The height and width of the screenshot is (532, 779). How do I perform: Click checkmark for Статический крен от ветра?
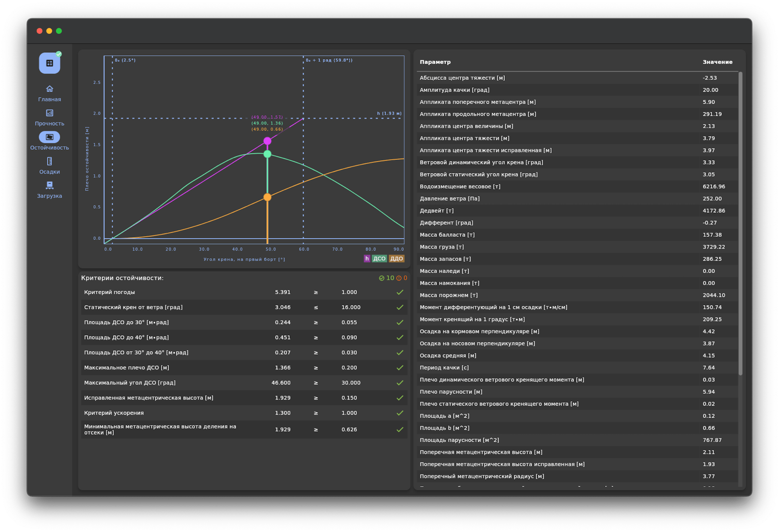[x=400, y=308]
